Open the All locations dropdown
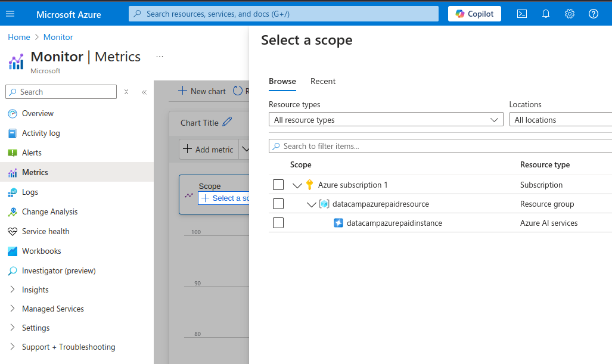612x364 pixels. [x=561, y=120]
